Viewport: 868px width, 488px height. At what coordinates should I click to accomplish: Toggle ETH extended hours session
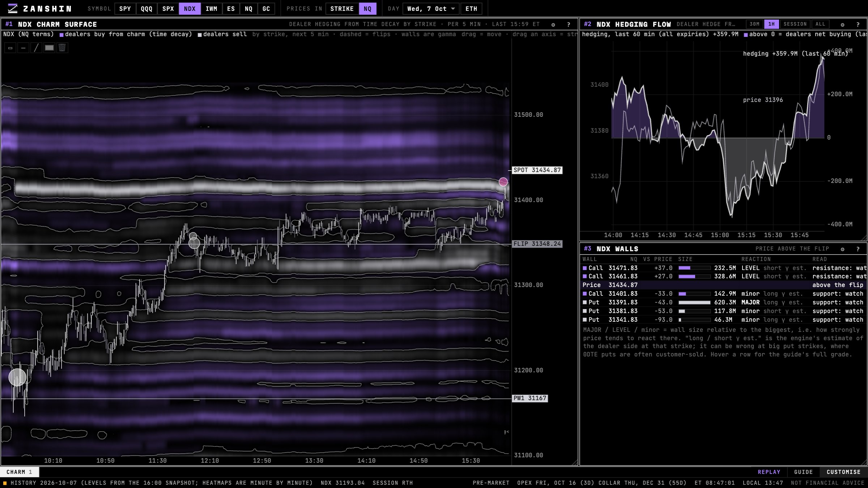471,9
